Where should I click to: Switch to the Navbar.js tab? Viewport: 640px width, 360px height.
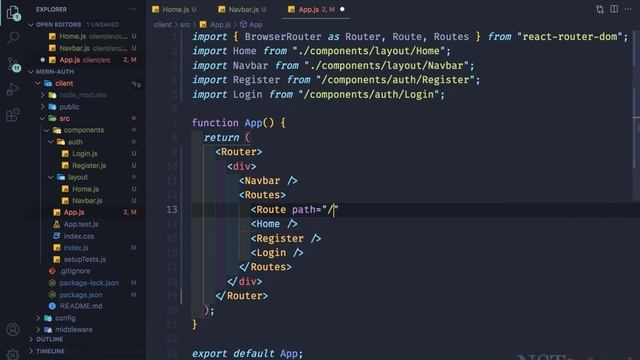[242, 9]
